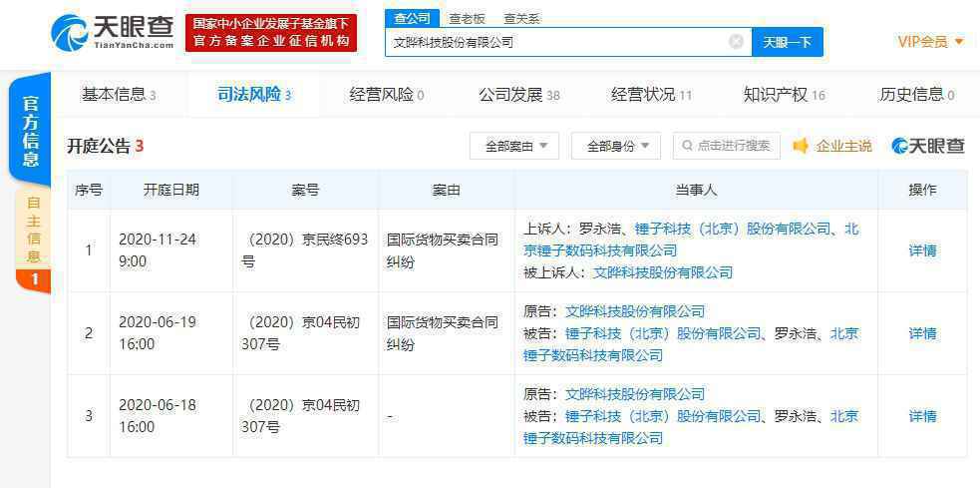Open the 公司发展 tab
This screenshot has height=488, width=980.
[518, 95]
